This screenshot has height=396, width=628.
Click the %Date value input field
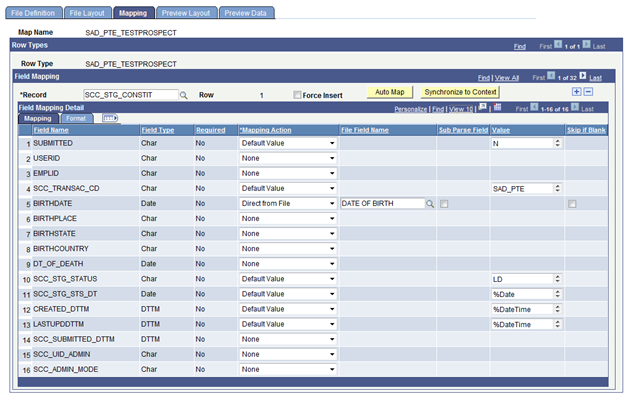523,294
